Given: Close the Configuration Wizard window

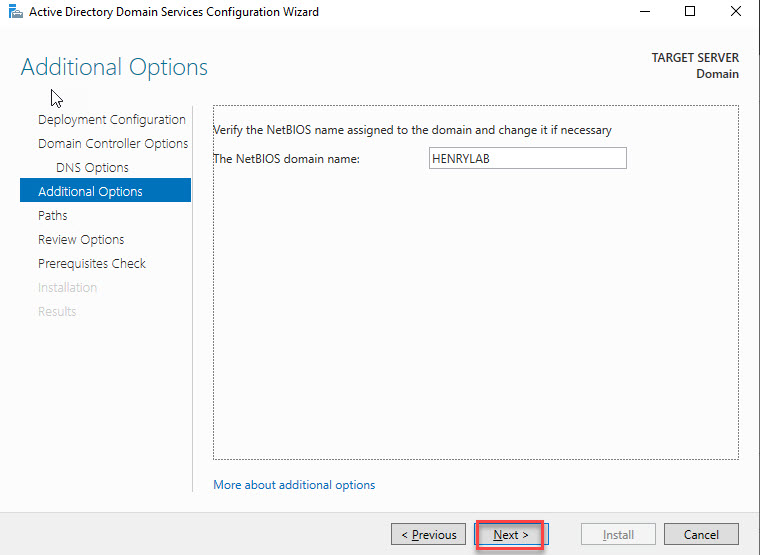Looking at the screenshot, I should [x=736, y=12].
